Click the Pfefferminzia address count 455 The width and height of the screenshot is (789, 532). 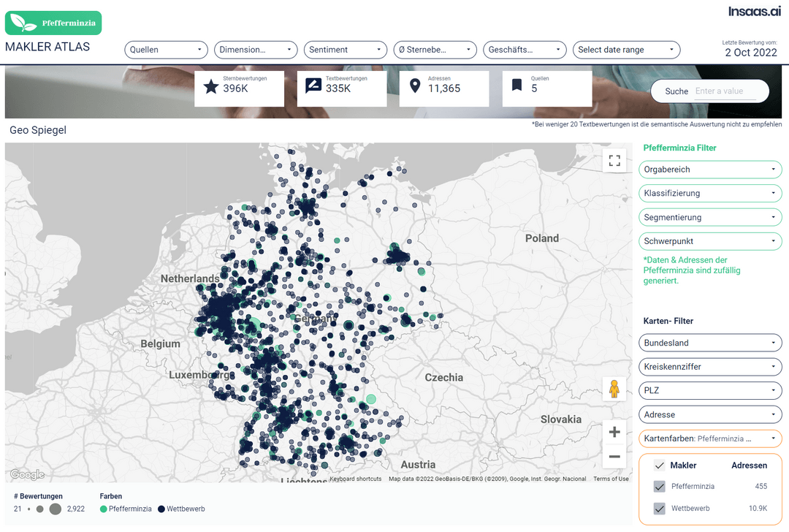pos(761,486)
